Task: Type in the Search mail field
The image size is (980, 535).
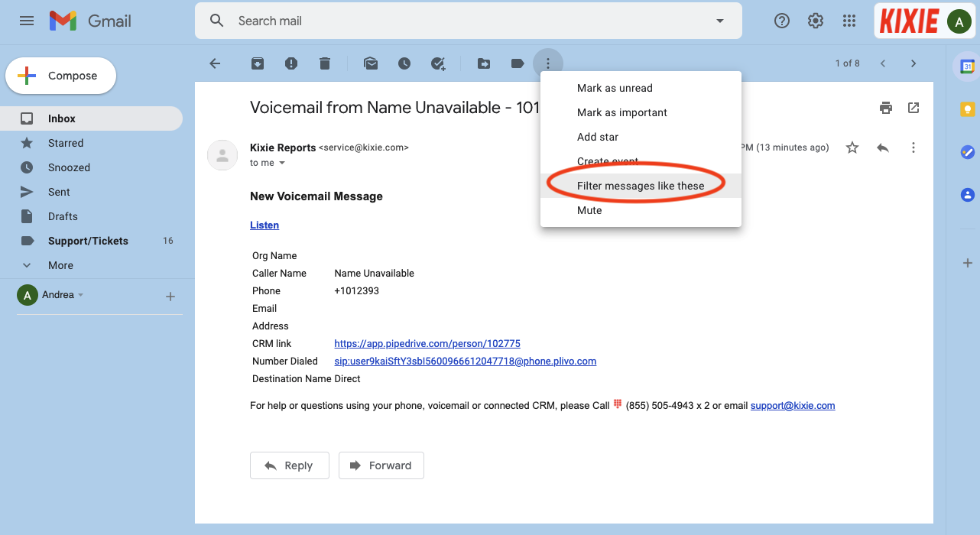Action: (468, 21)
